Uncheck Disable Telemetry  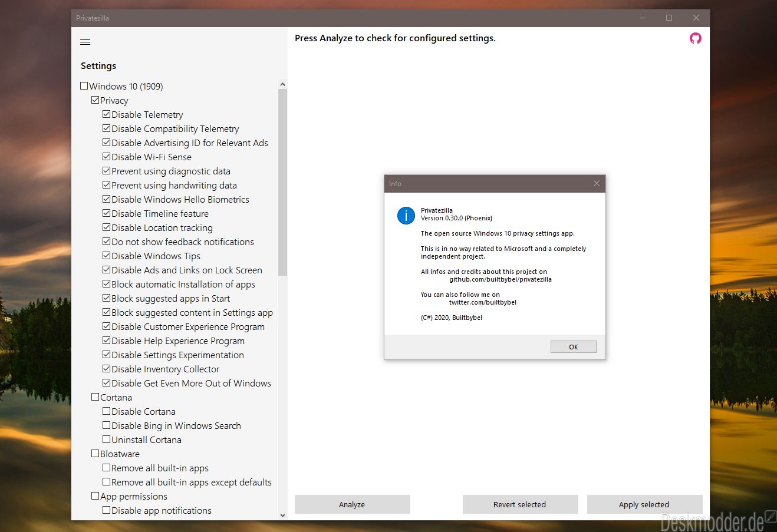pos(107,114)
